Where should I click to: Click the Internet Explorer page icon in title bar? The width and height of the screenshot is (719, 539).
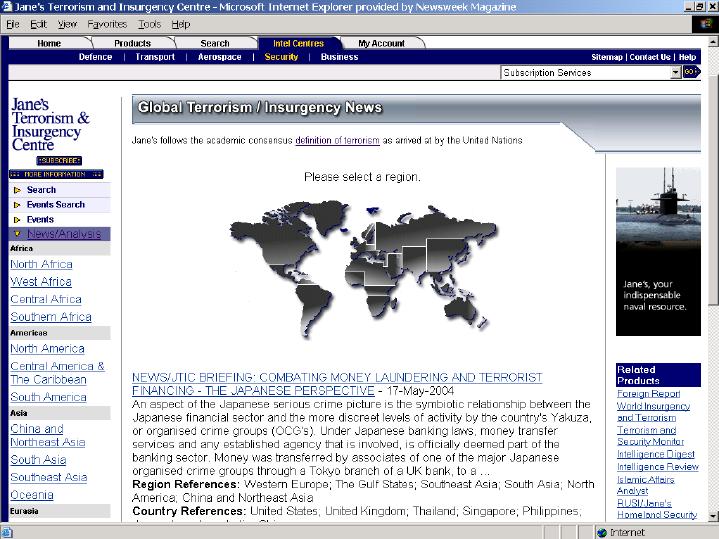(8, 7)
